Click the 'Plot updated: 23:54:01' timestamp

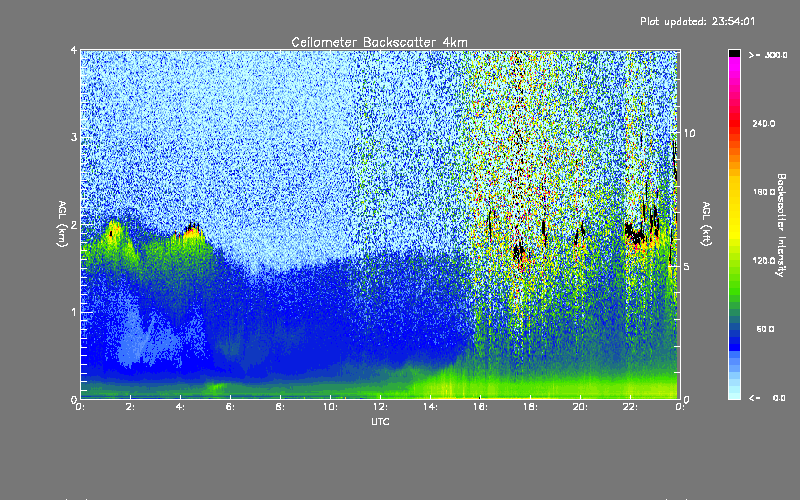coord(697,21)
